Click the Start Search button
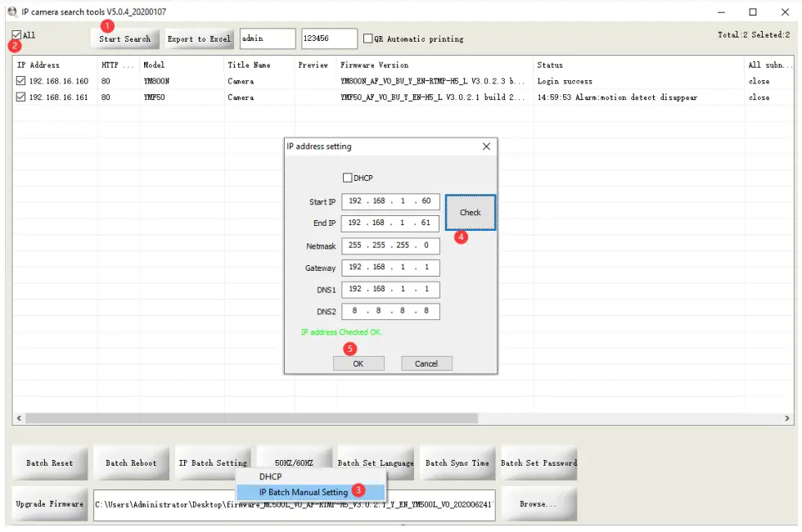 [124, 38]
